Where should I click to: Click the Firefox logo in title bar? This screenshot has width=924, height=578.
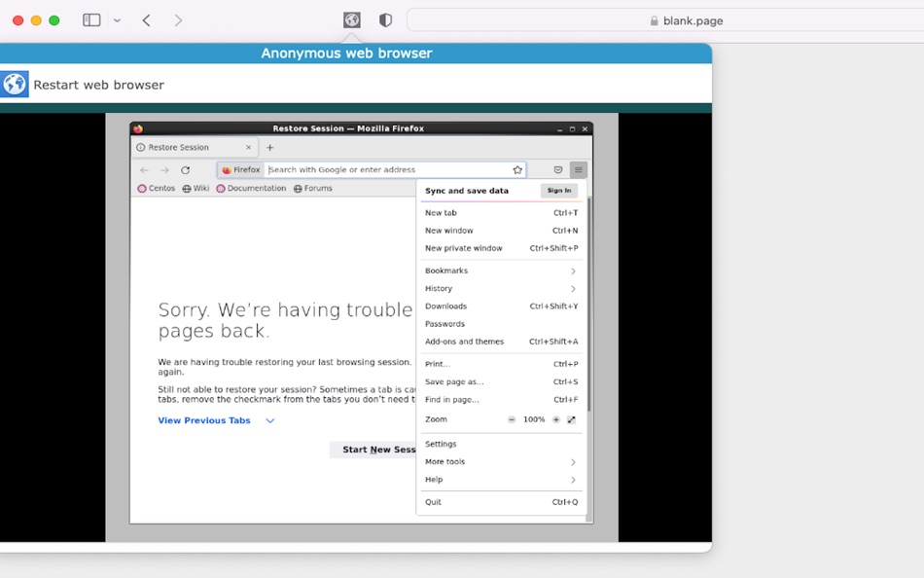138,128
